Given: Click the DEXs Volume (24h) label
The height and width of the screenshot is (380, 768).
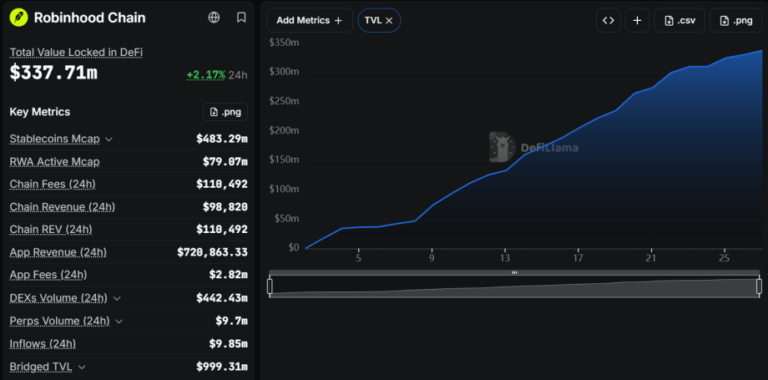Looking at the screenshot, I should [x=58, y=298].
